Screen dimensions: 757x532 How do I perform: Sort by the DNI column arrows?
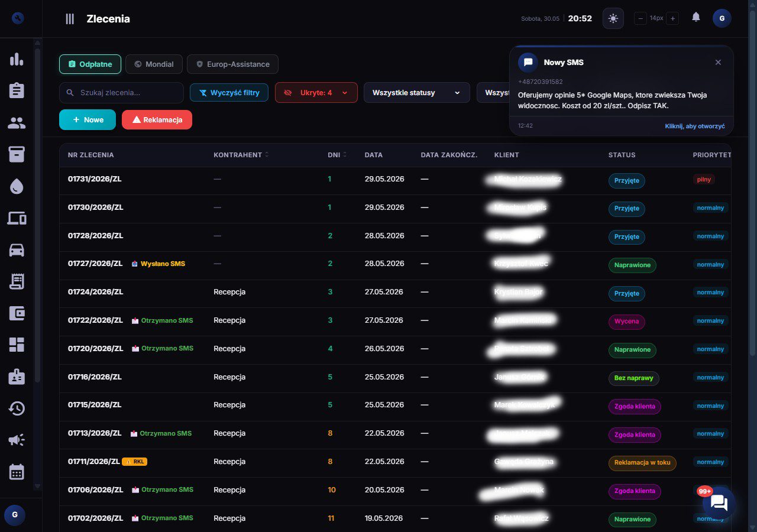tap(345, 155)
